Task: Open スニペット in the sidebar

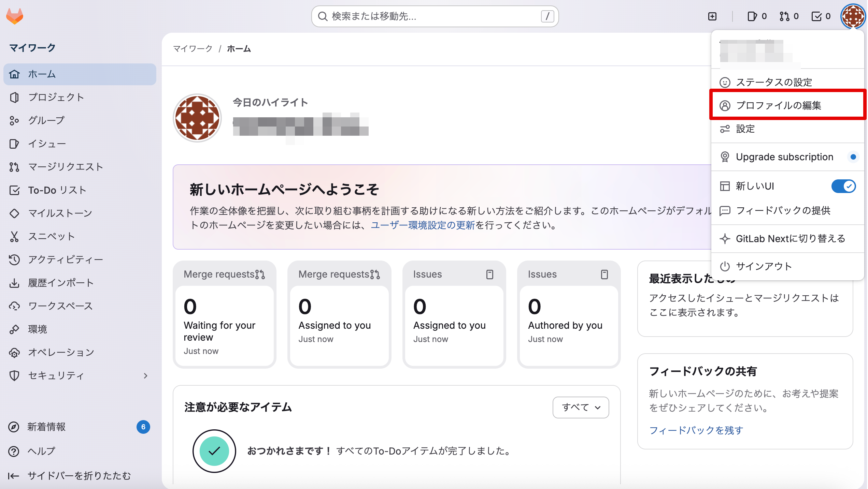Action: point(51,236)
